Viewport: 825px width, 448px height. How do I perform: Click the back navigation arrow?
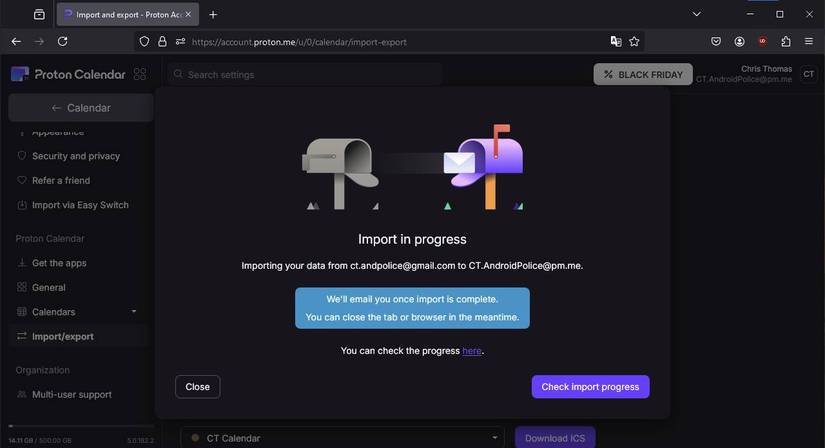click(x=15, y=41)
